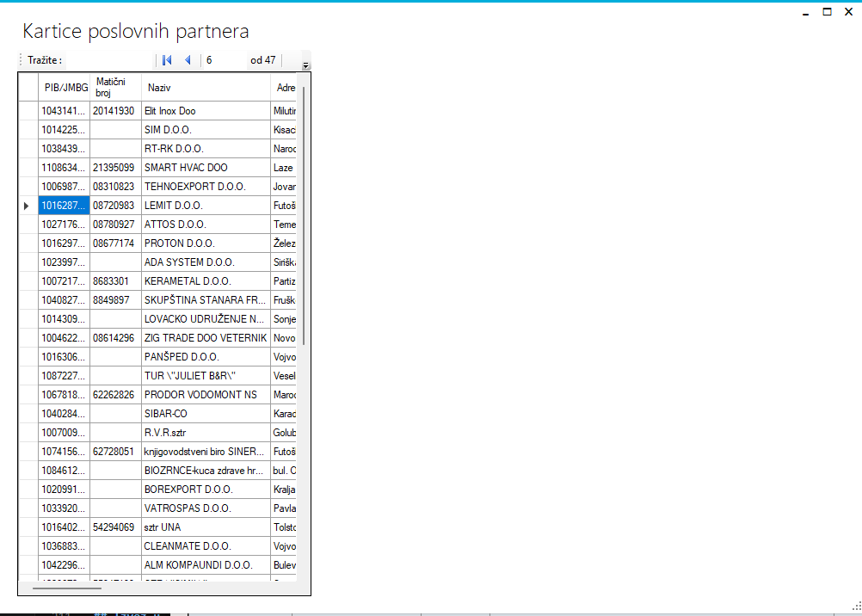
Task: Minimize the application window
Action: [805, 12]
